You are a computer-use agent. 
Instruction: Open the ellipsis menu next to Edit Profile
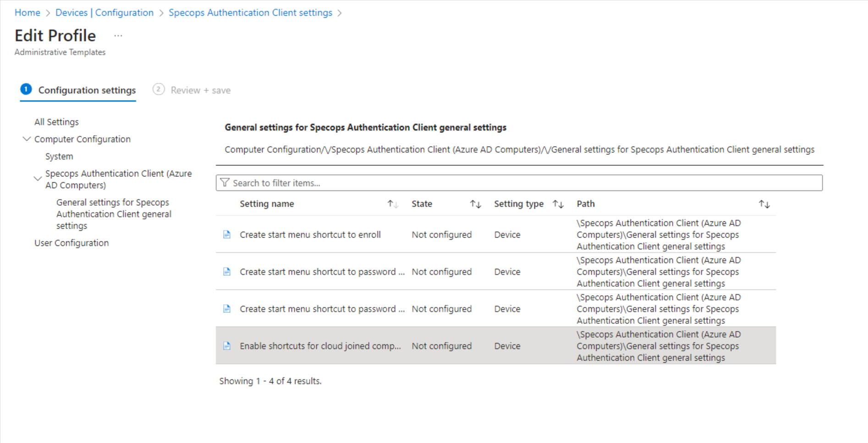pyautogui.click(x=118, y=36)
